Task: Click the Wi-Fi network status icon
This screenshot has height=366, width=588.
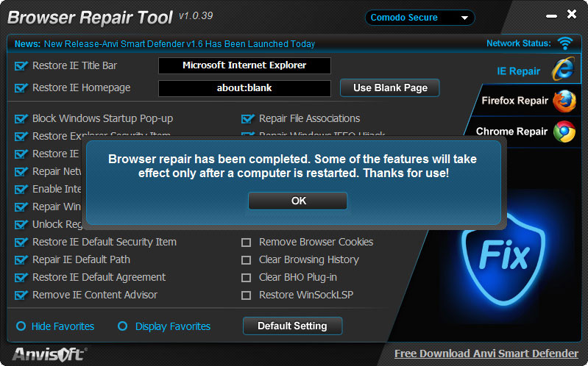Action: (x=565, y=43)
